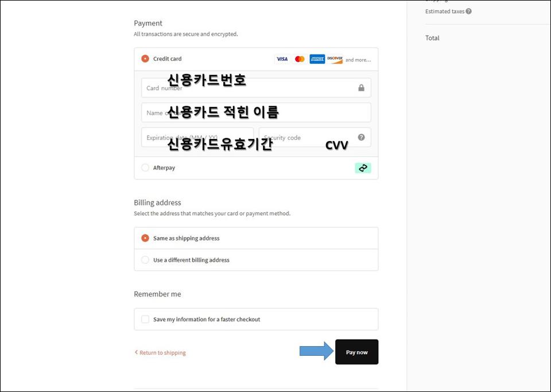Viewport: 551px width, 392px height.
Task: Select the Credit card payment option
Action: pos(145,59)
